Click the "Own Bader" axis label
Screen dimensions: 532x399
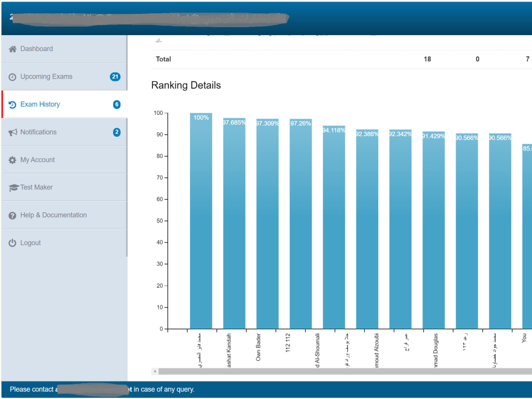pos(258,347)
